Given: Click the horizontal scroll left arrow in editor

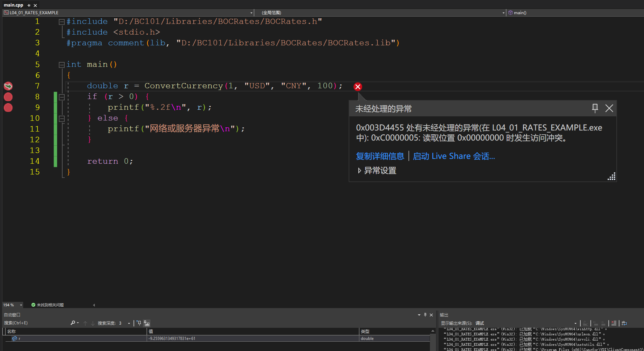Looking at the screenshot, I should [94, 305].
